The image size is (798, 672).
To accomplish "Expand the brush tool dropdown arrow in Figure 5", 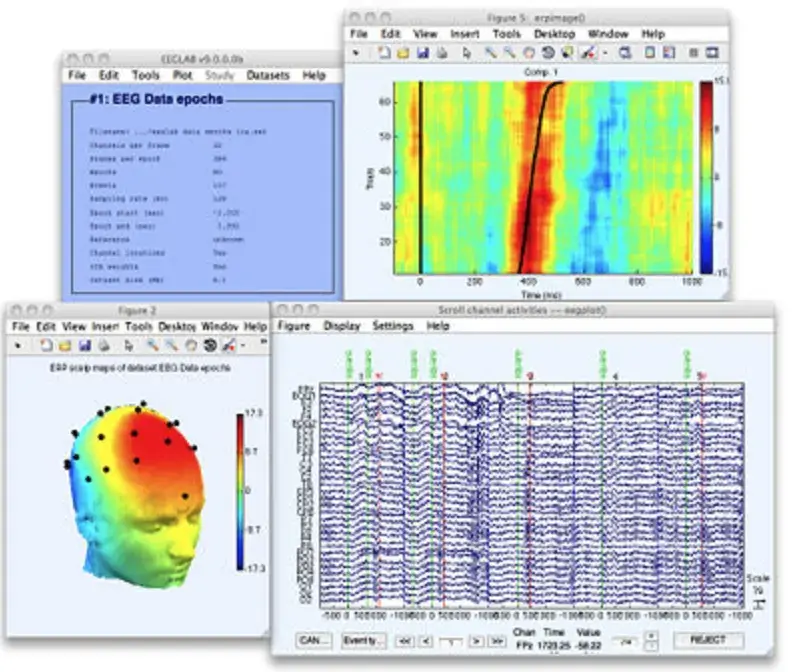I will [x=605, y=52].
